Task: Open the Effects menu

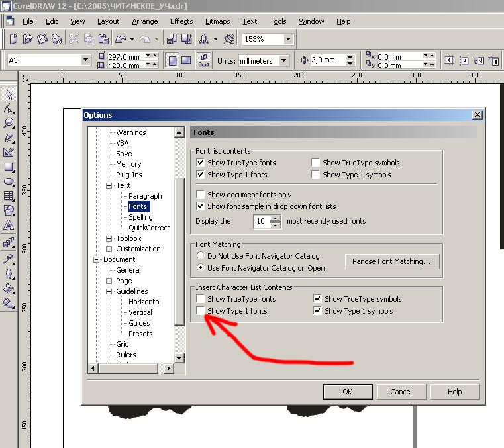Action: 181,22
